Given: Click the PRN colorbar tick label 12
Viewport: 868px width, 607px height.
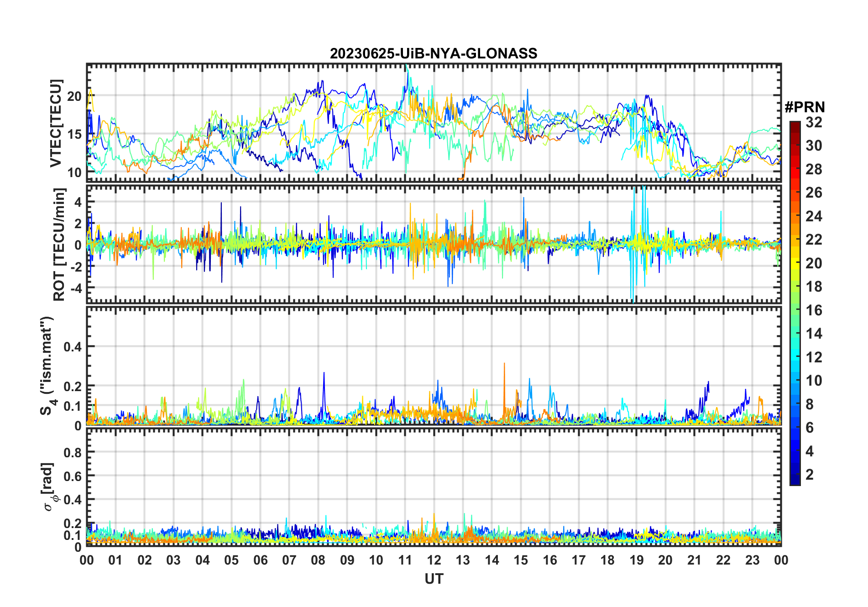Looking at the screenshot, I should (x=814, y=357).
